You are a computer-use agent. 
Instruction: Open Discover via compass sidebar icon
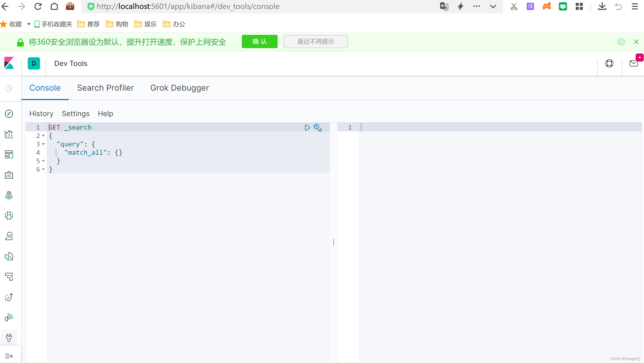9,114
